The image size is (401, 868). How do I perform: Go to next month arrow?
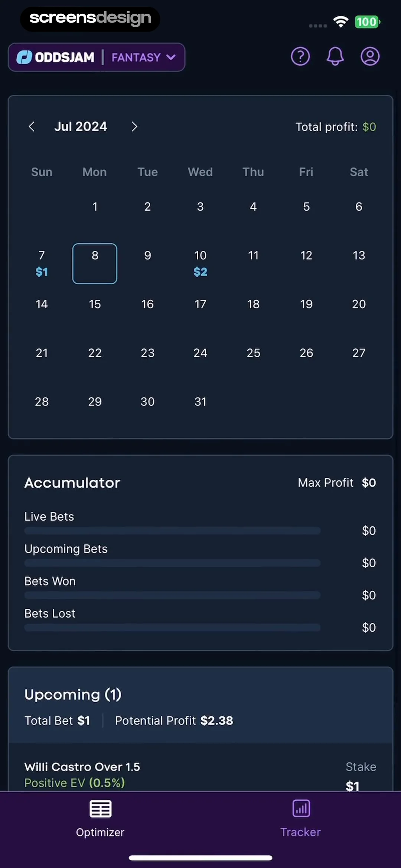tap(134, 127)
